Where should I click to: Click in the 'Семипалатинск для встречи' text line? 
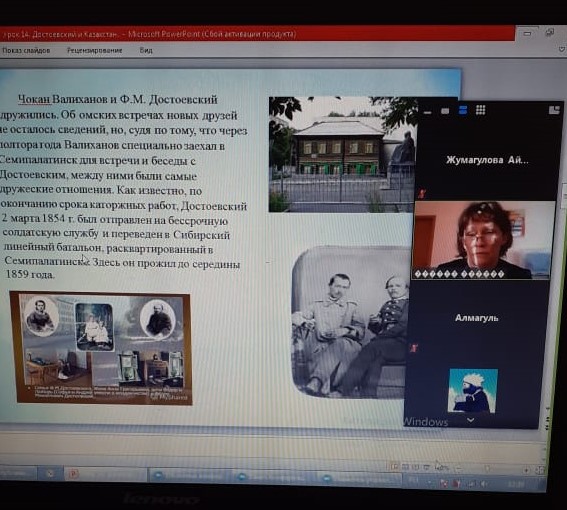click(x=98, y=160)
